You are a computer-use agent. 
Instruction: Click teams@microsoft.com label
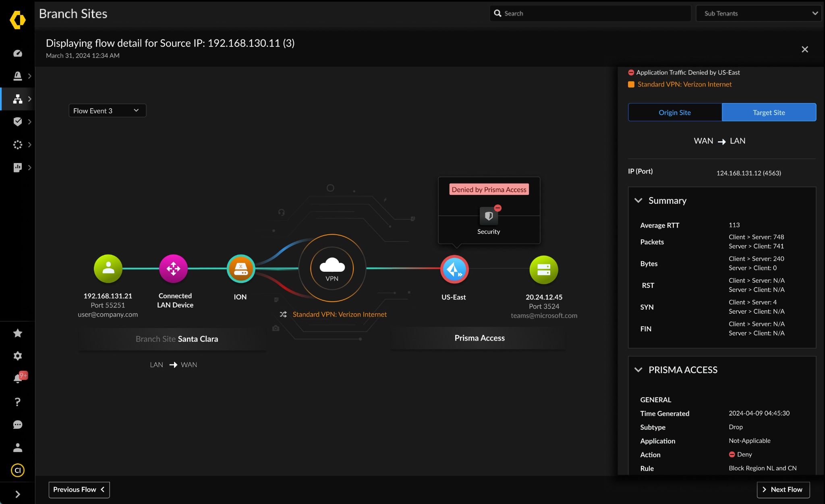click(x=544, y=316)
